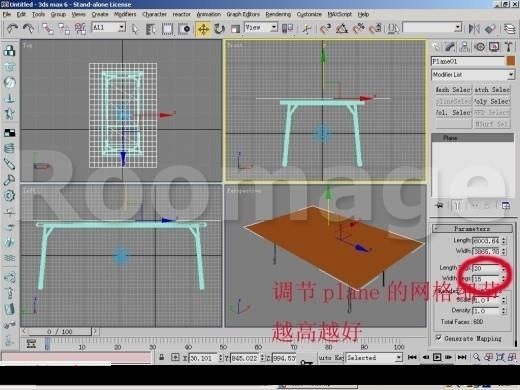Choose the Unlink Selection tool
This screenshot has width=520, height=390.
point(64,29)
